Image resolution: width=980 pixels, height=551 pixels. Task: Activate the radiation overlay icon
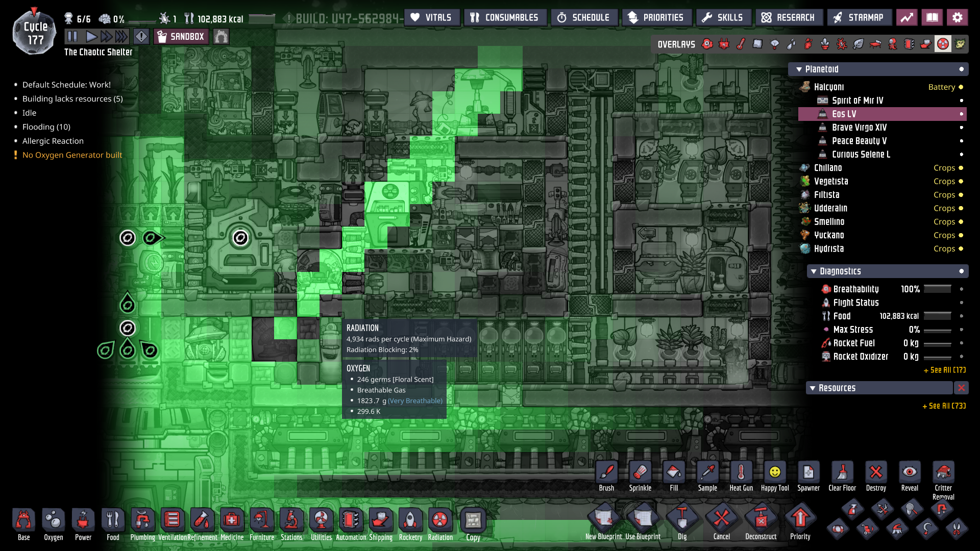point(943,44)
